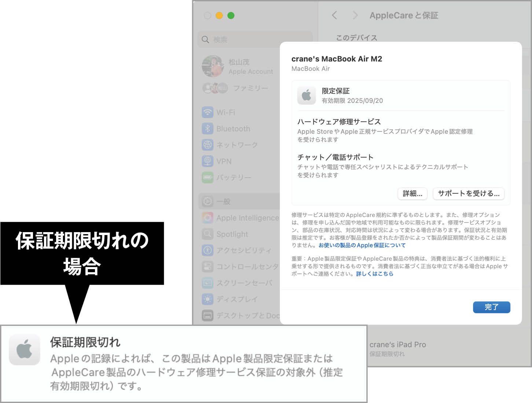Viewport: 532px width, 403px height.
Task: Open お使いの製品のApple保証について link
Action: click(362, 245)
